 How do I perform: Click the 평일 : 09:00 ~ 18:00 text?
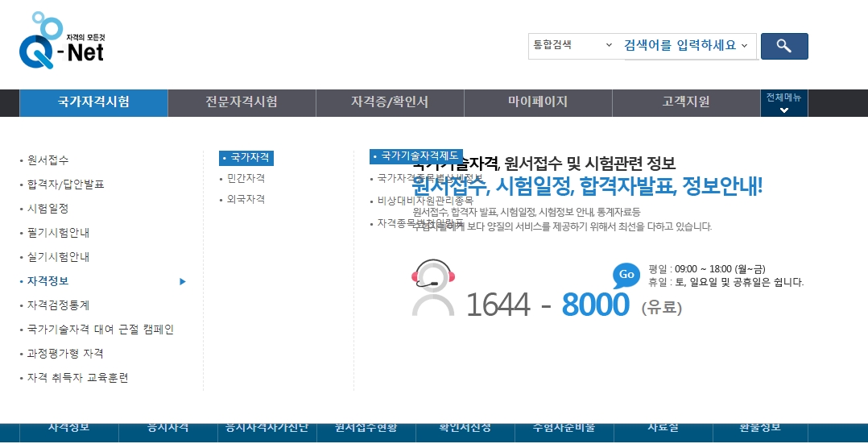(707, 270)
